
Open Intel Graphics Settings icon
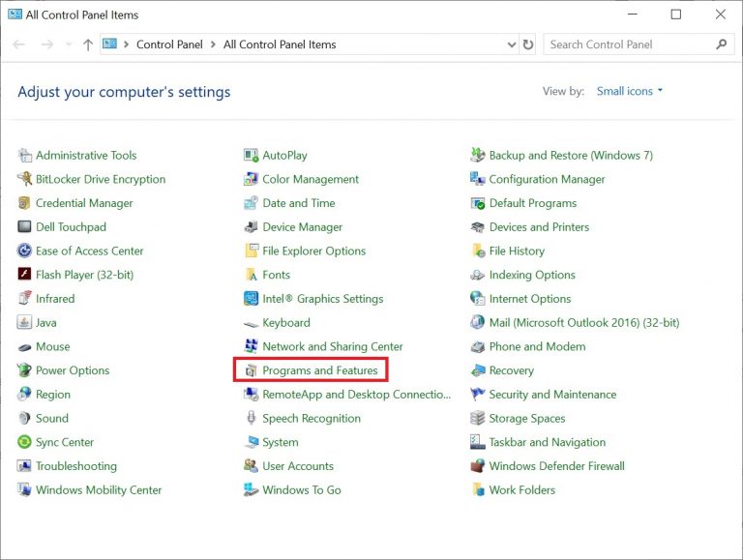(x=251, y=299)
